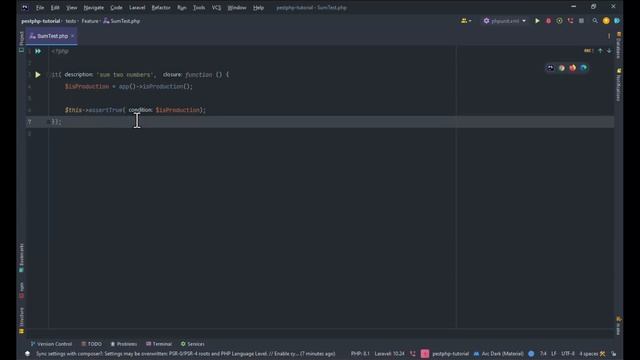This screenshot has height=360, width=640.
Task: Start listening for PHP debug connections
Action: (570, 21)
